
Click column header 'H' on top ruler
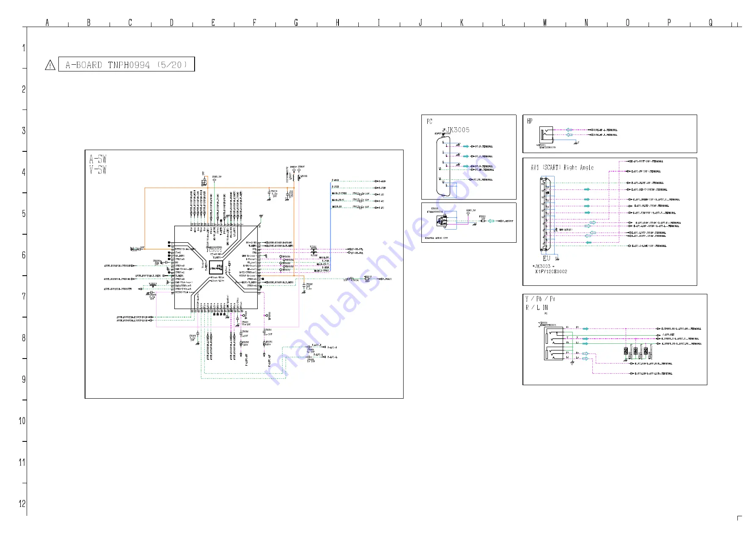click(x=338, y=22)
